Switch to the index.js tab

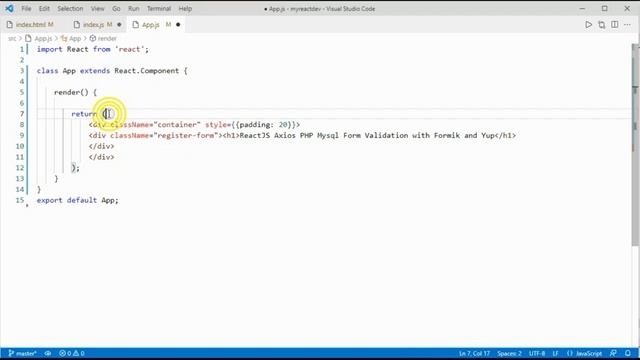(x=97, y=25)
